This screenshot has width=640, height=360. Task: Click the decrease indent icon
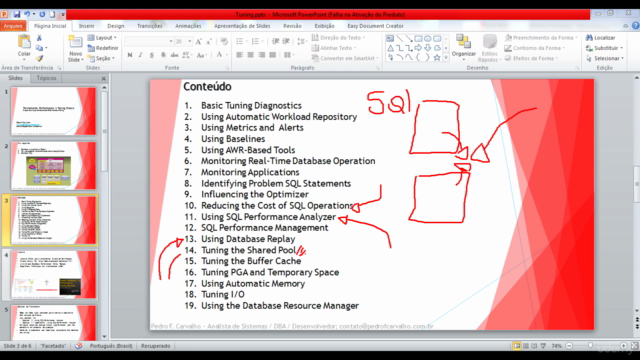276,41
